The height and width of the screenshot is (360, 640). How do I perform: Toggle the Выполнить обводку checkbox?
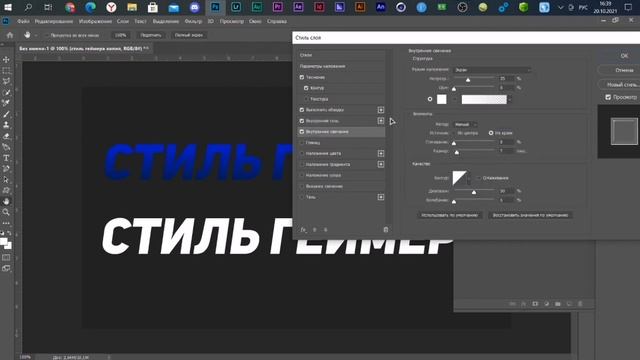tap(302, 110)
